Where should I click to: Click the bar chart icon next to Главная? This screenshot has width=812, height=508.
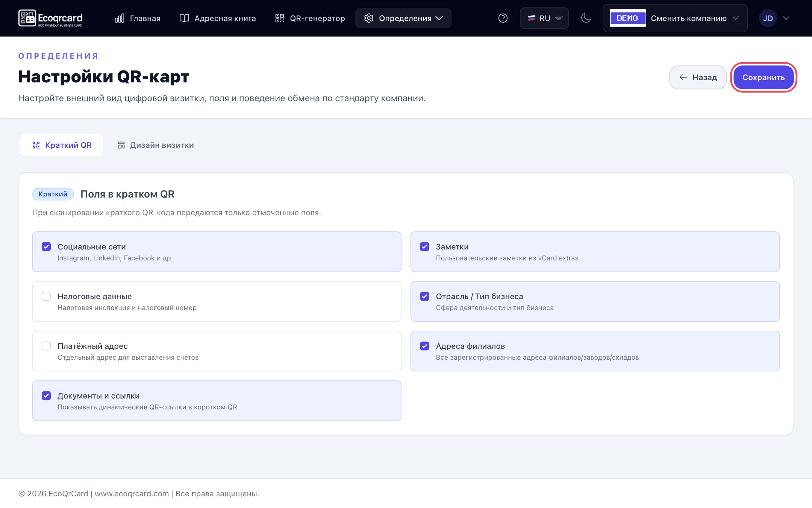click(120, 18)
